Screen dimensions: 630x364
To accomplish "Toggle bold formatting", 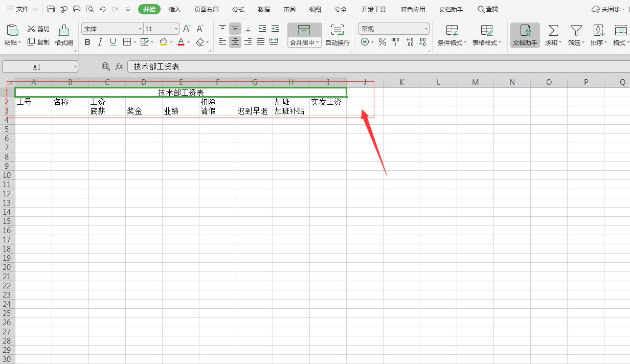I will [x=87, y=42].
